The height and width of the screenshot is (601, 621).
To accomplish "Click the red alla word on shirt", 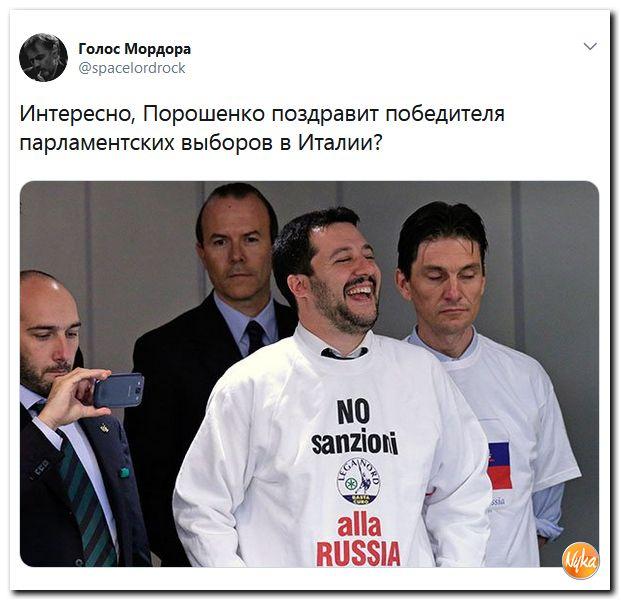I will pyautogui.click(x=359, y=525).
